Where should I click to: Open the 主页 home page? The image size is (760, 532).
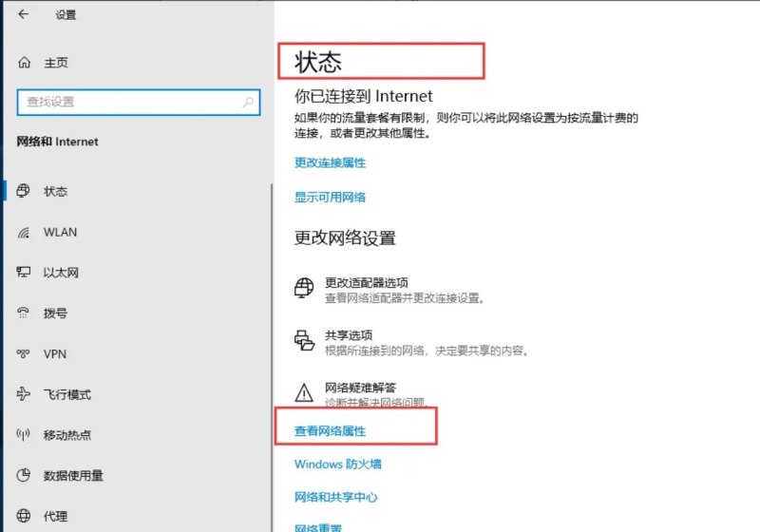tap(56, 63)
